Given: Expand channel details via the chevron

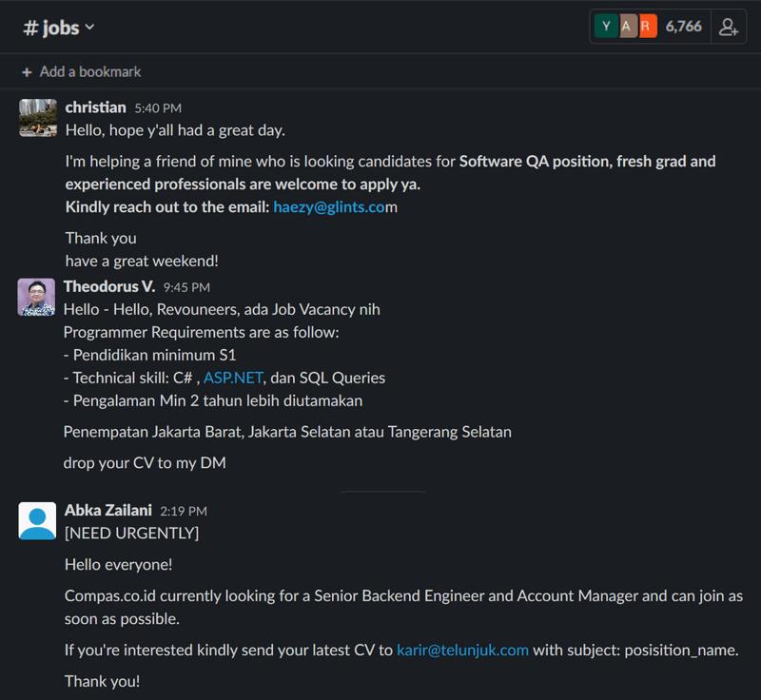Looking at the screenshot, I should (x=88, y=27).
